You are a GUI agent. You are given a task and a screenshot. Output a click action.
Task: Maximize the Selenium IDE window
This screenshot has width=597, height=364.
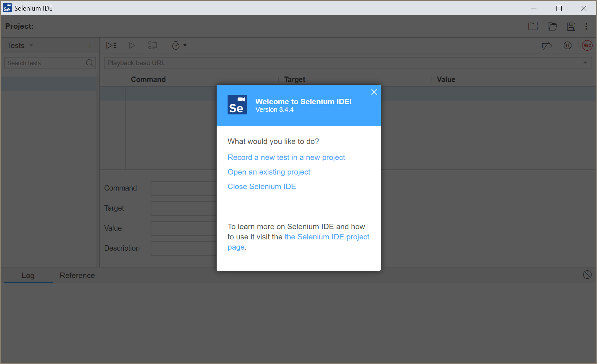pos(559,8)
